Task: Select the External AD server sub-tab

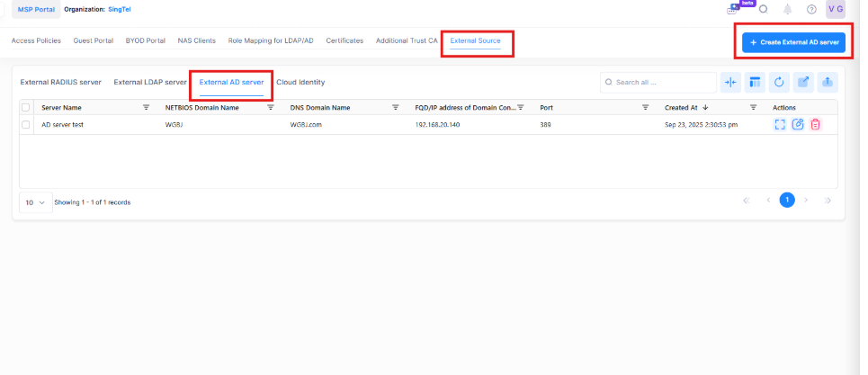Action: [231, 83]
